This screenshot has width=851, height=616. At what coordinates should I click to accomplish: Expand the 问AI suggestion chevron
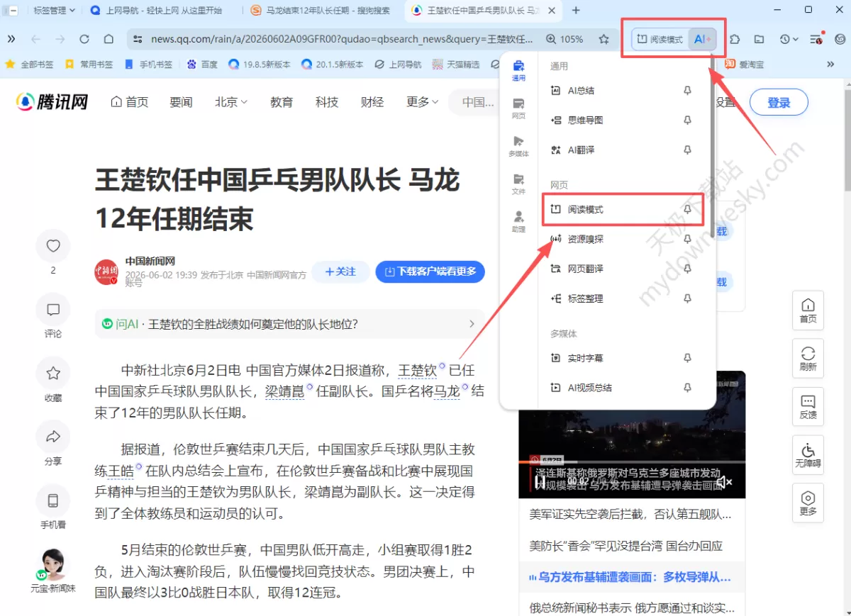point(472,324)
